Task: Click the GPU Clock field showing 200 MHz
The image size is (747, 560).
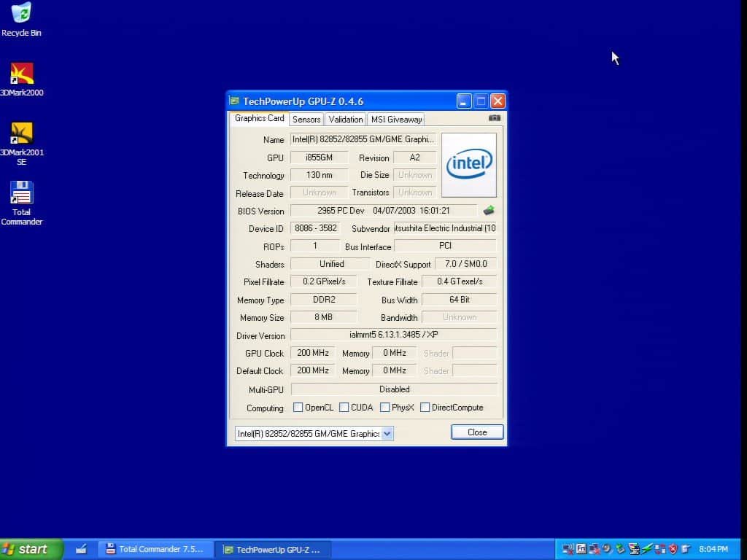Action: [x=312, y=353]
